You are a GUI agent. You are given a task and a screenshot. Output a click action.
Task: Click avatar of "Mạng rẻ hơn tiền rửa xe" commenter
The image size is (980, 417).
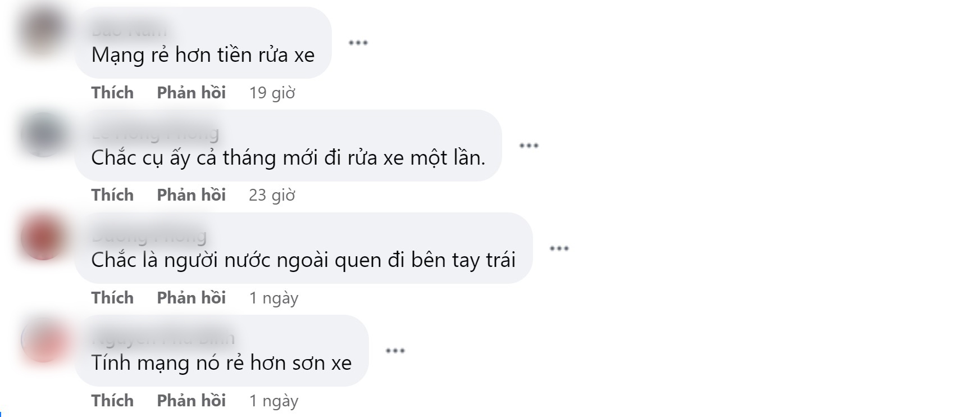point(43,31)
